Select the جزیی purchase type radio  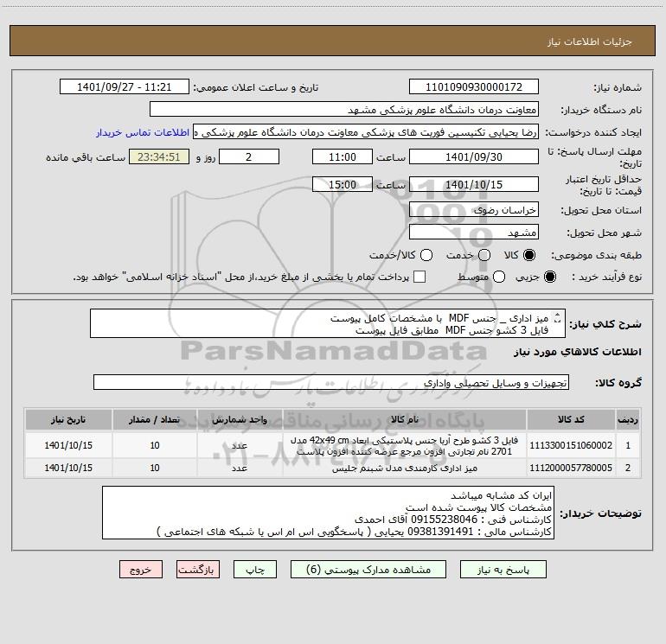[x=549, y=277]
